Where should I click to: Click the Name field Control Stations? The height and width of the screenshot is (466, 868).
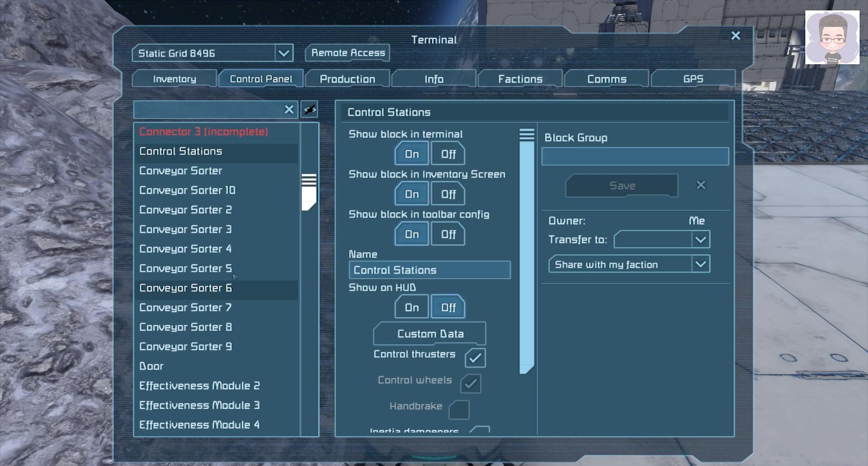[429, 270]
